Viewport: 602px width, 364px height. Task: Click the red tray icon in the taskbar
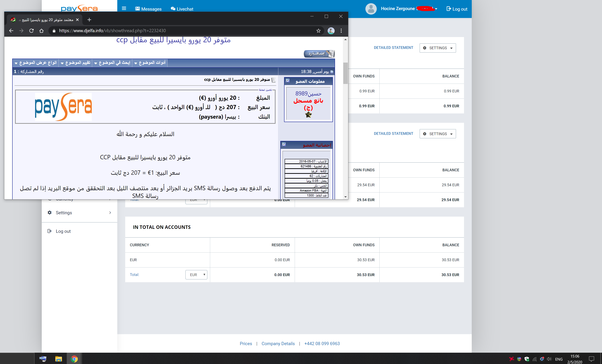[x=511, y=359]
